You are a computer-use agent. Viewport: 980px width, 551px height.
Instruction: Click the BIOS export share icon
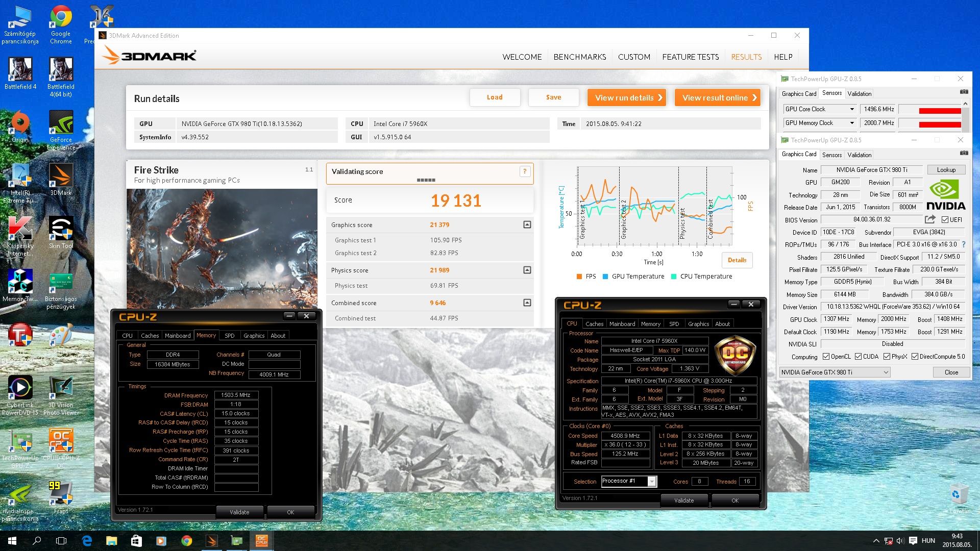pos(930,219)
